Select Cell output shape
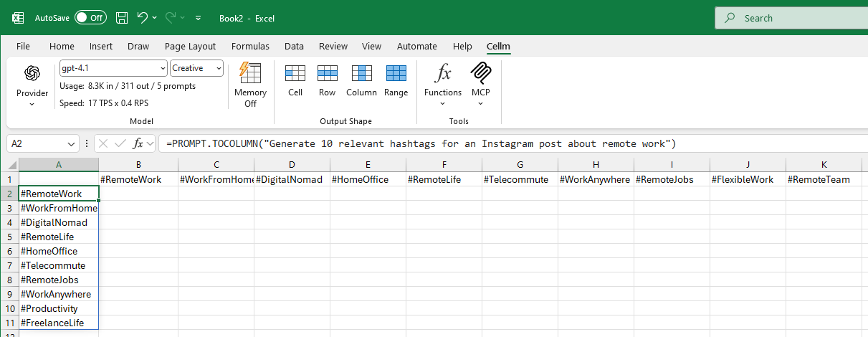The width and height of the screenshot is (868, 337). [x=295, y=80]
